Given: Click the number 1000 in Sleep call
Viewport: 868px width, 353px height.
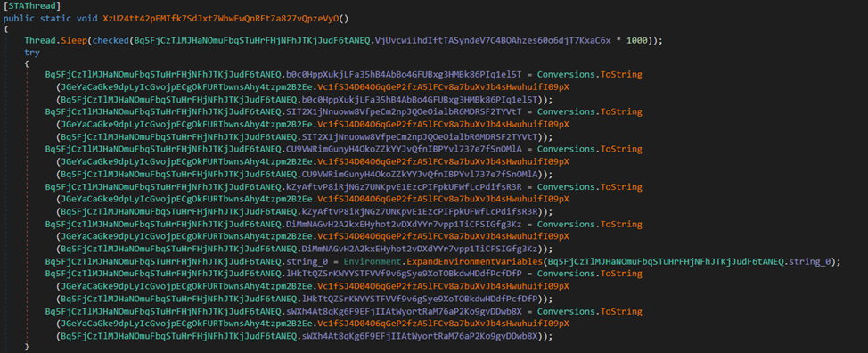Looking at the screenshot, I should click(x=637, y=40).
